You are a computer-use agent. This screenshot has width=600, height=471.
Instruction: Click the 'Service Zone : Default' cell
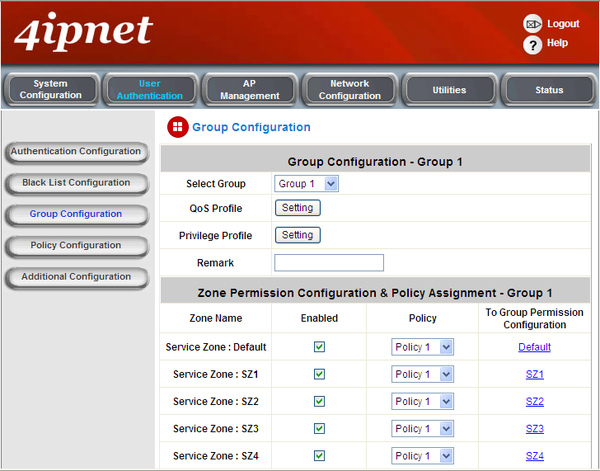pyautogui.click(x=216, y=347)
